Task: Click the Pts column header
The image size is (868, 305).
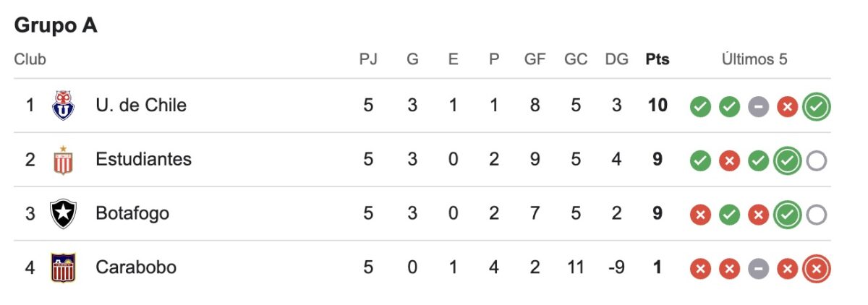Action: (658, 59)
